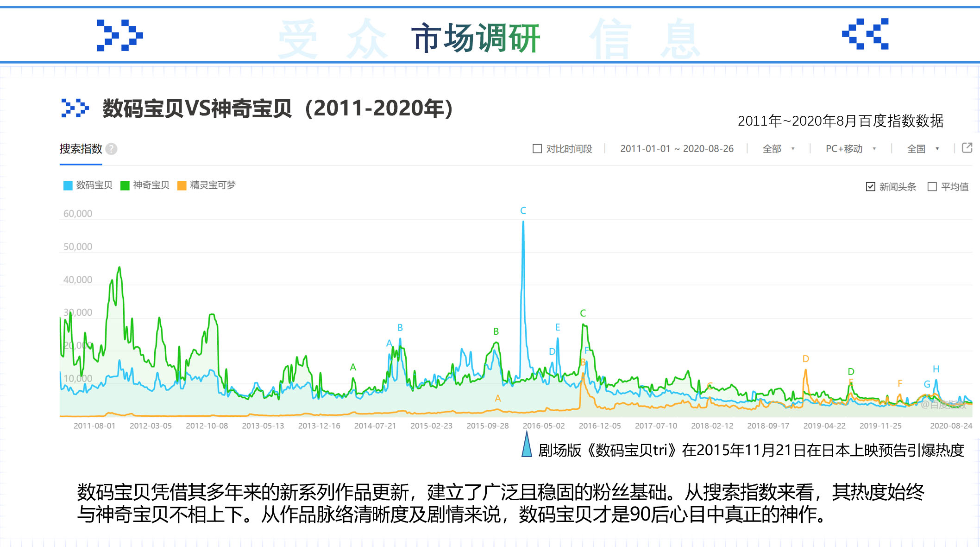The height and width of the screenshot is (547, 980).
Task: Enable the 平均值 checkbox
Action: coord(932,186)
